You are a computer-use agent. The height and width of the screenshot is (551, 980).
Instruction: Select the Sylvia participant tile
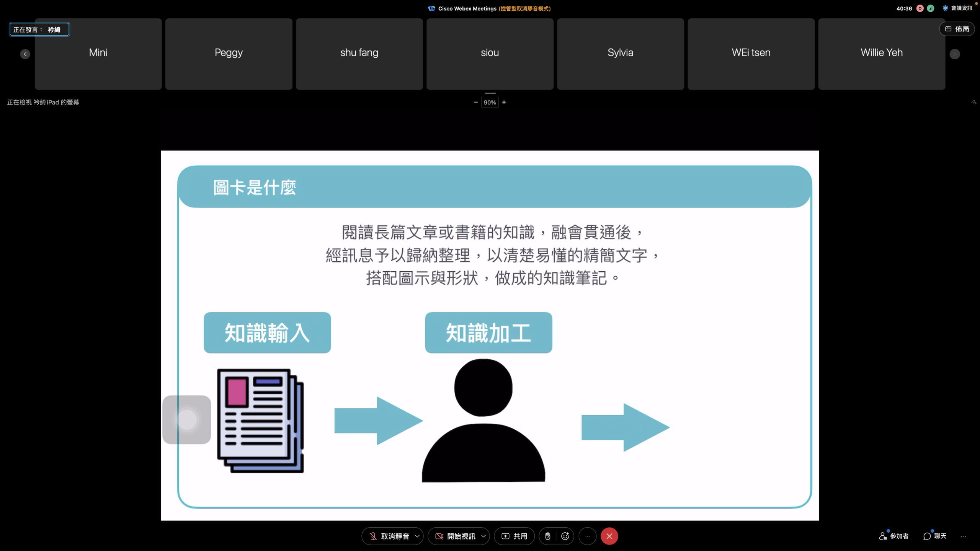point(620,54)
